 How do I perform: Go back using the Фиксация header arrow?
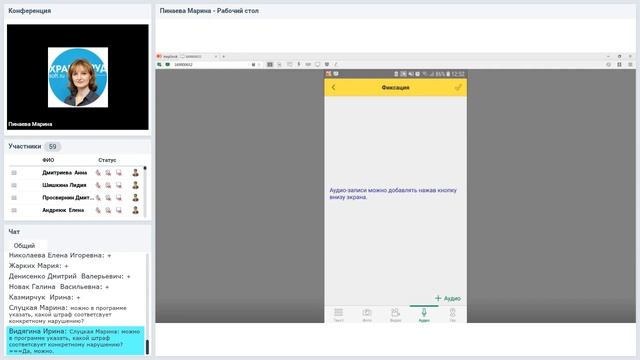coord(333,87)
